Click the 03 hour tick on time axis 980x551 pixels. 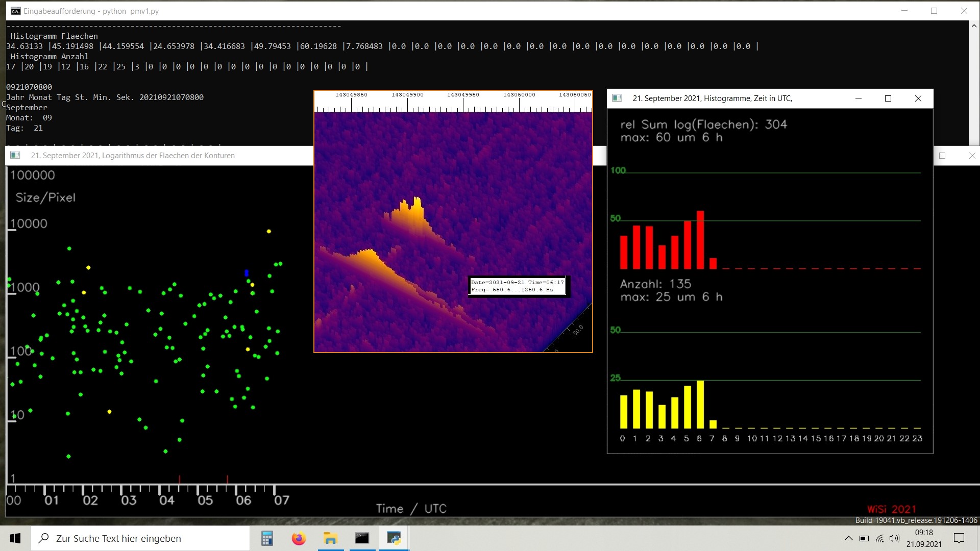tap(121, 490)
